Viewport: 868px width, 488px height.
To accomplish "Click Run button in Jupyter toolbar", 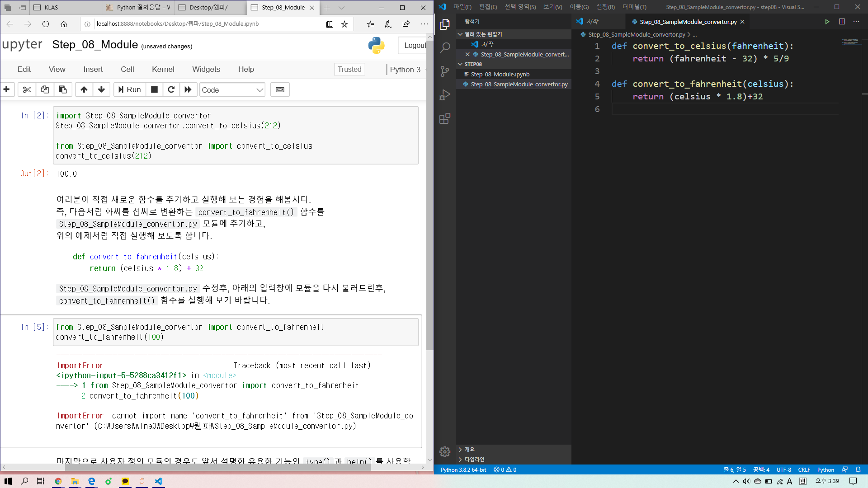I will (x=129, y=89).
